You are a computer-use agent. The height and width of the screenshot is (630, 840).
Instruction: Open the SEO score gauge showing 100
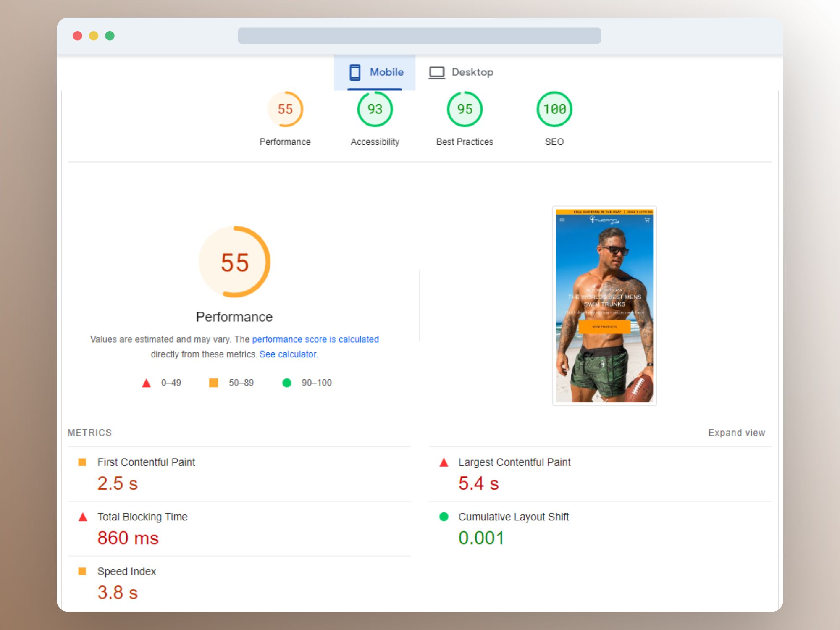coord(554,109)
